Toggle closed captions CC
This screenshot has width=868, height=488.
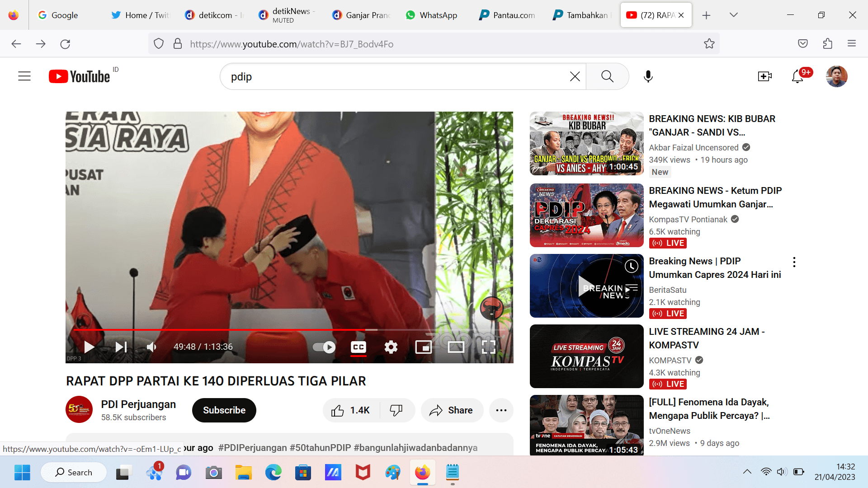359,347
